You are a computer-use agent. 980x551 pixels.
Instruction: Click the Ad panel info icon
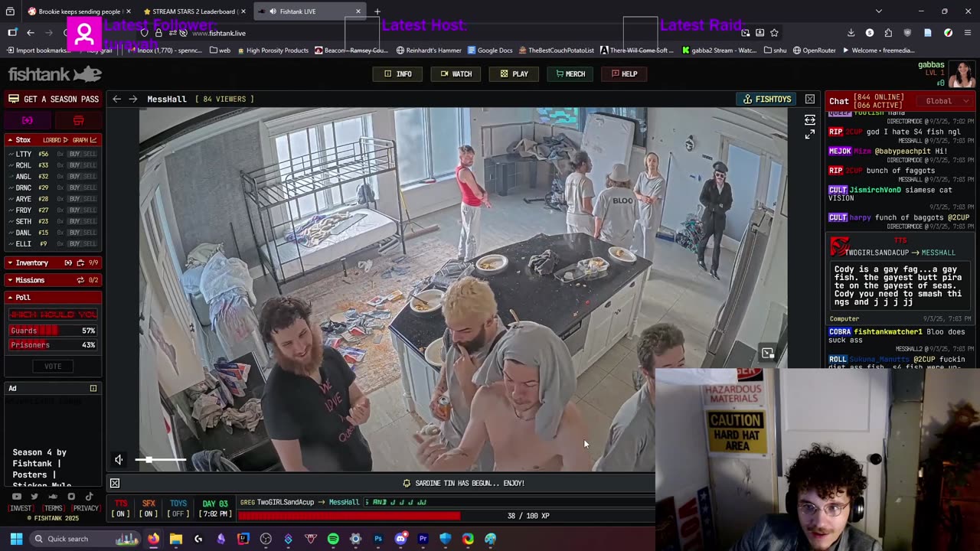point(93,389)
